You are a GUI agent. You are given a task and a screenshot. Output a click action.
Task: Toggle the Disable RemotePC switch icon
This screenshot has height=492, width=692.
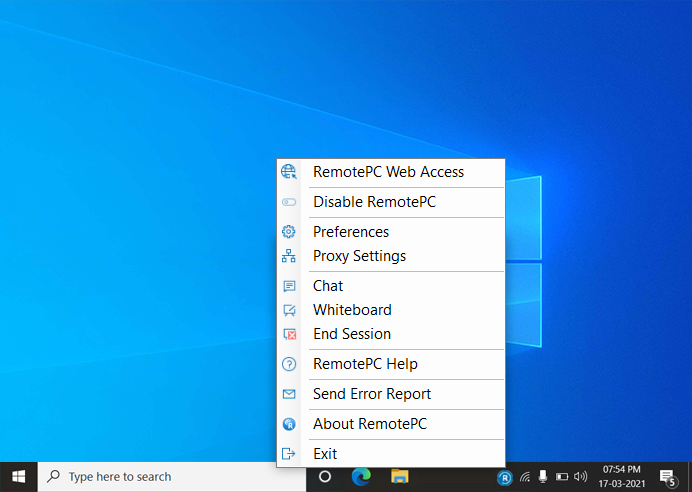click(289, 202)
